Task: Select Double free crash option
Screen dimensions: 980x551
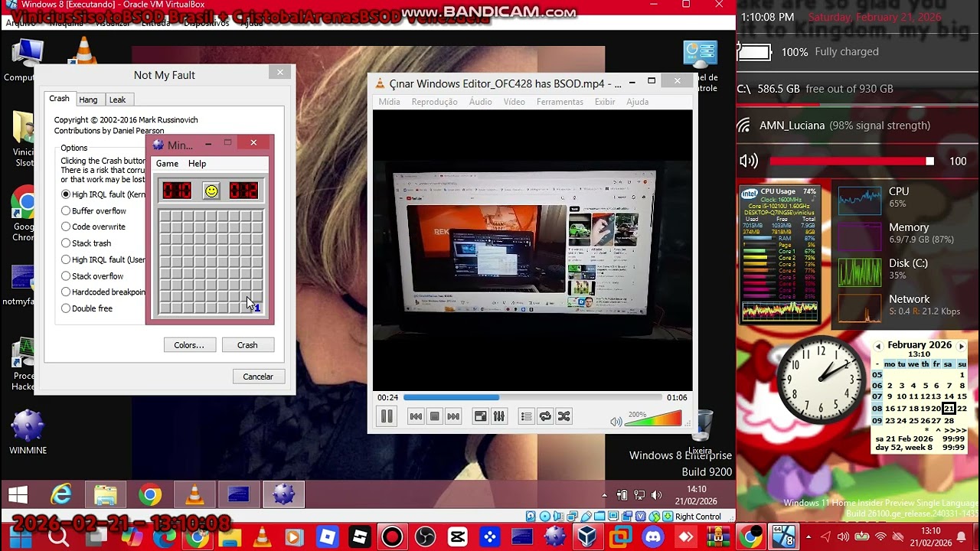Action: coord(87,308)
